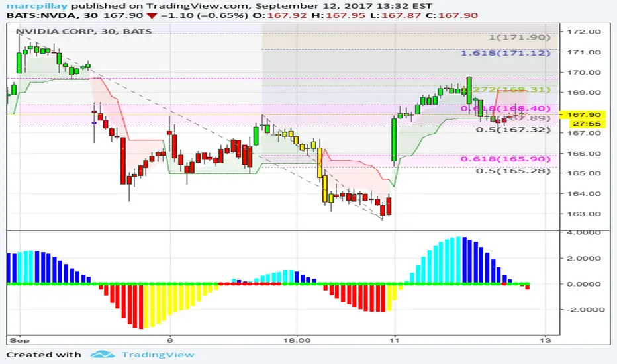Click the countdown timer 27:55 label

(x=587, y=124)
